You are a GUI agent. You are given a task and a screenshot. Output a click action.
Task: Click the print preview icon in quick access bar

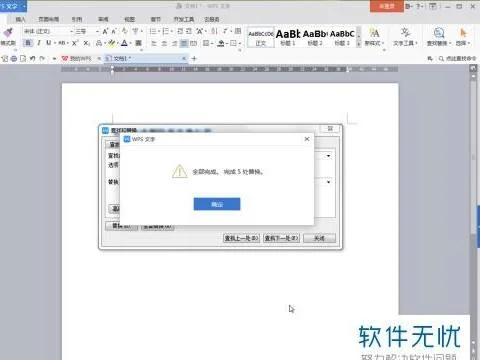23,58
